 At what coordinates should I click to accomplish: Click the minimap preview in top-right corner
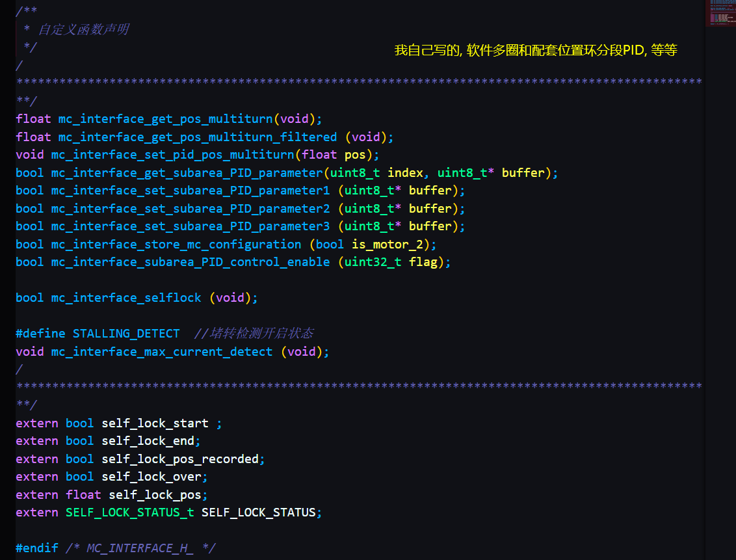coord(720,13)
